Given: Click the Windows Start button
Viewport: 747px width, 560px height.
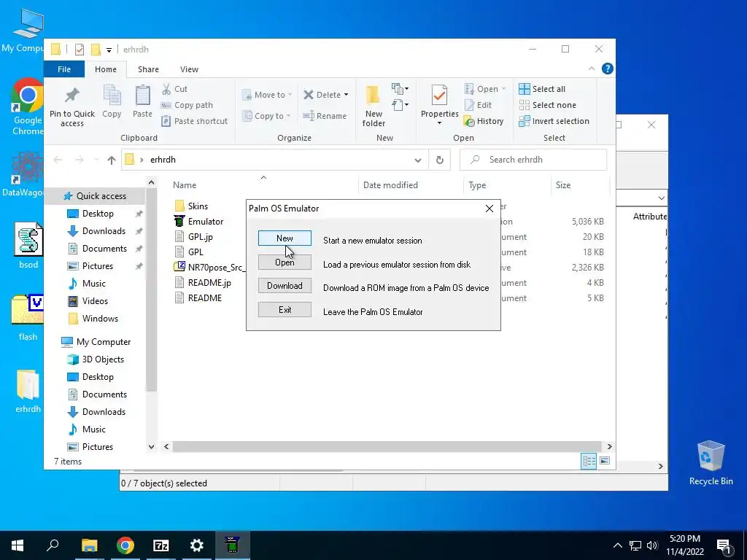Looking at the screenshot, I should [18, 545].
